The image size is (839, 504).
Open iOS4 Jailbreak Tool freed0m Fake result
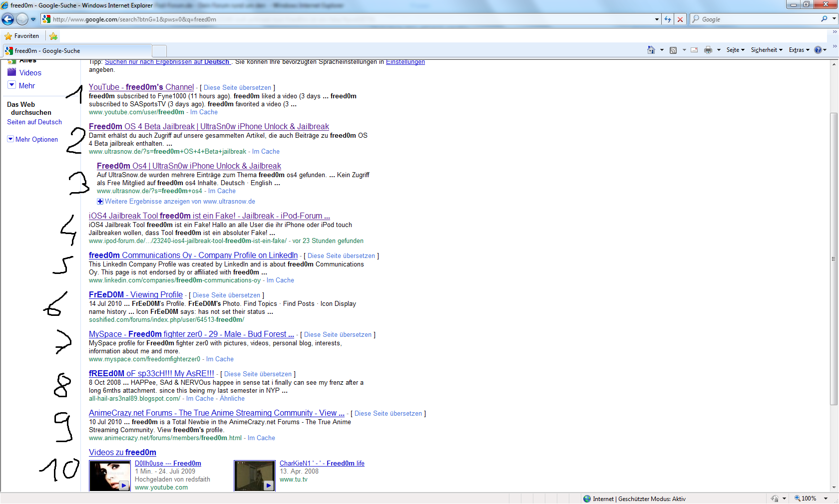(x=209, y=216)
